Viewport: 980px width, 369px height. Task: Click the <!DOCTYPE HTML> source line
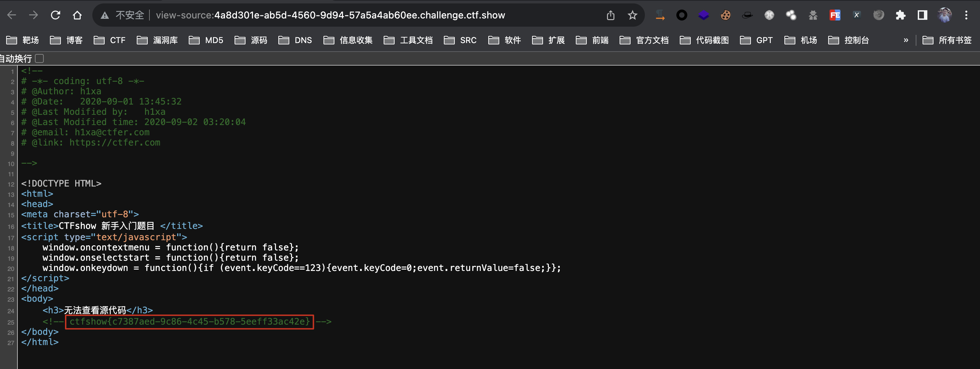61,183
